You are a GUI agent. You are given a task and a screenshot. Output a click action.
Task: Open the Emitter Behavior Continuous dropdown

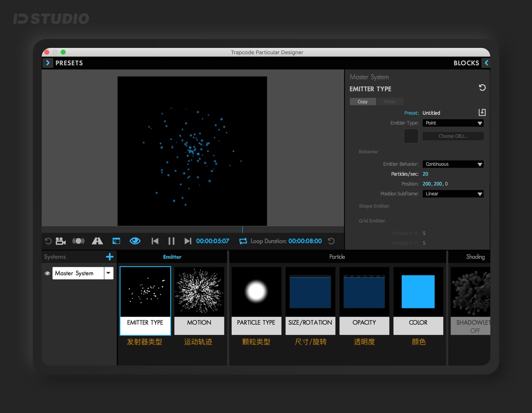453,164
